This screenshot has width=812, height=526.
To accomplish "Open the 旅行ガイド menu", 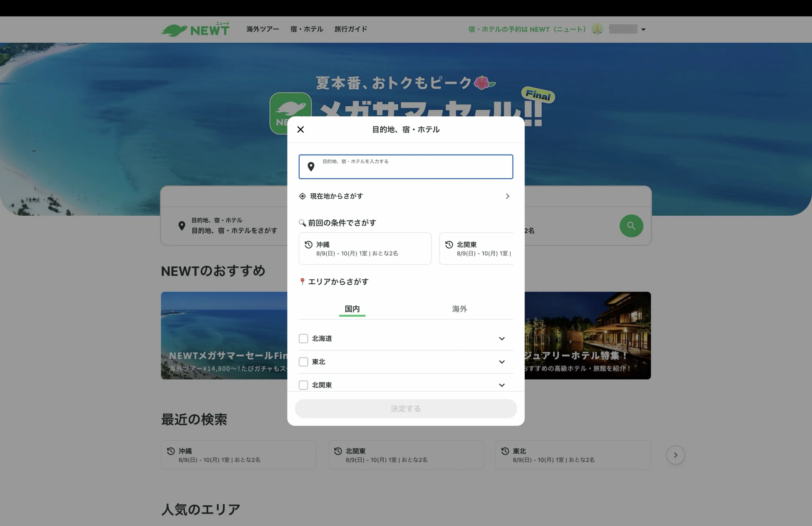I will click(351, 29).
